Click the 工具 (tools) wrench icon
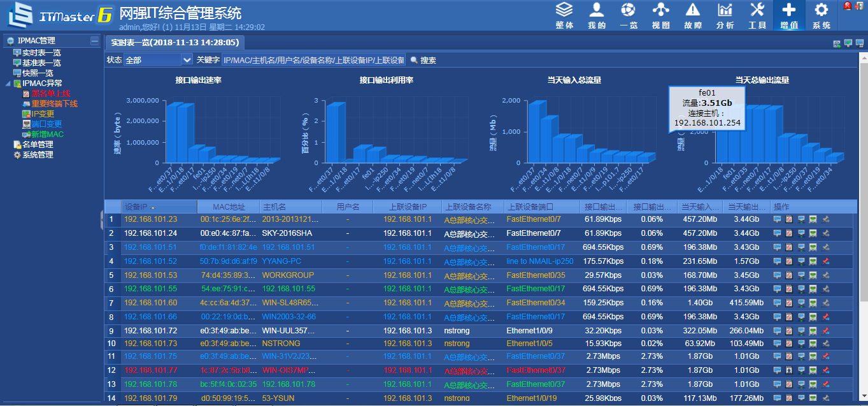Screen dimensions: 868x406 tap(757, 14)
